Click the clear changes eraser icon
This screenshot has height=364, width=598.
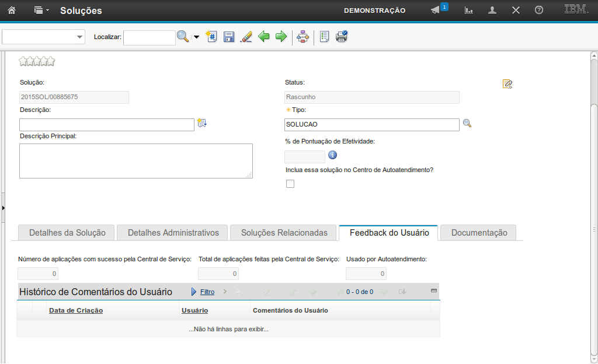pyautogui.click(x=246, y=37)
